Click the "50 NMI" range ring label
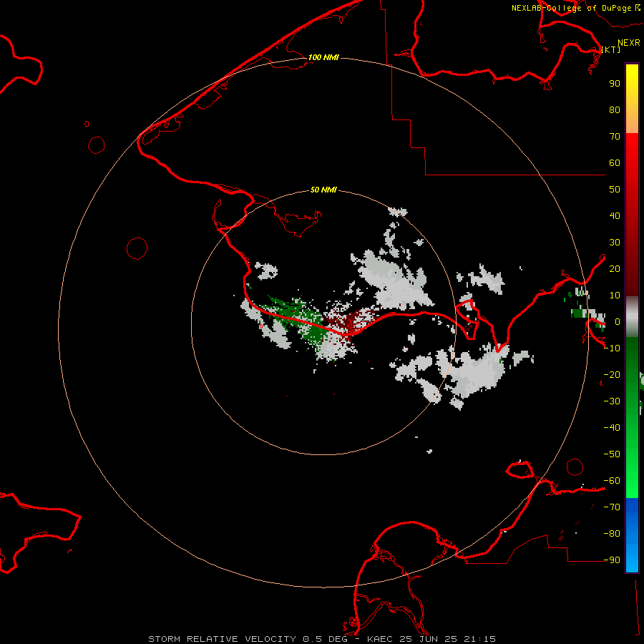644x644 pixels. pos(323,190)
